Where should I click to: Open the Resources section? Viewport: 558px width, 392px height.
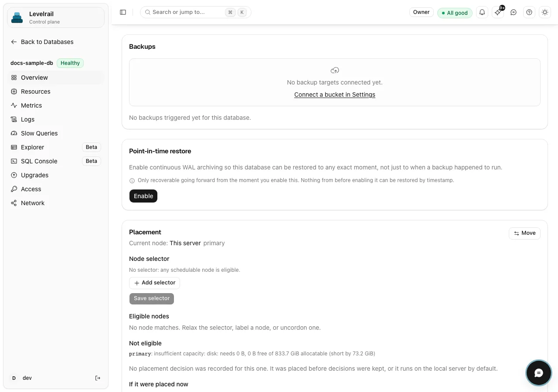[56, 91]
